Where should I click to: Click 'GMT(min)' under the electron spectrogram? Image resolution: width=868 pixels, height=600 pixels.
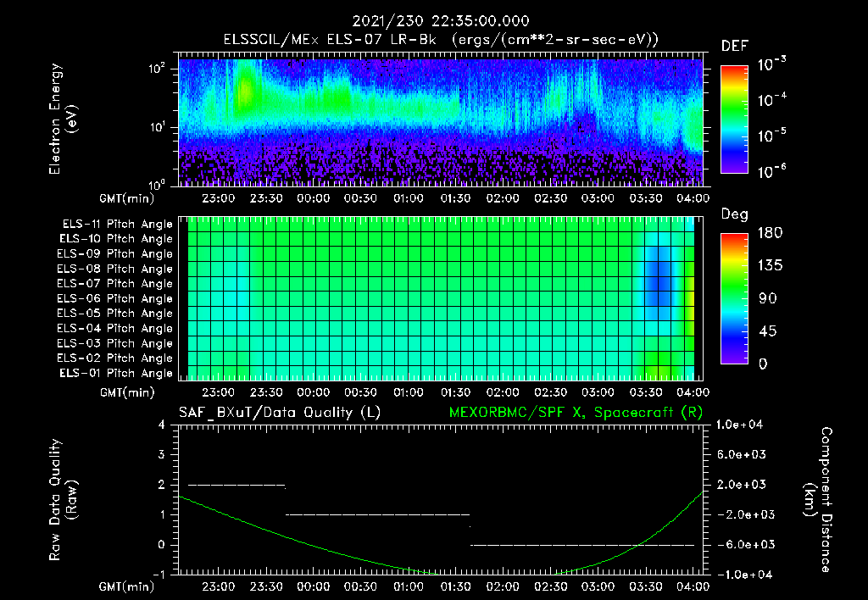126,198
